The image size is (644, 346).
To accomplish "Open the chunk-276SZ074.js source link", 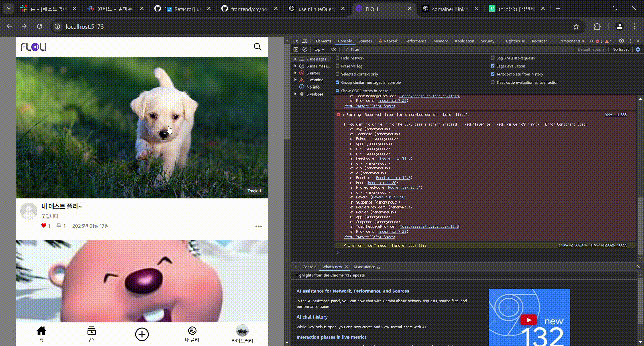I will pos(593,245).
